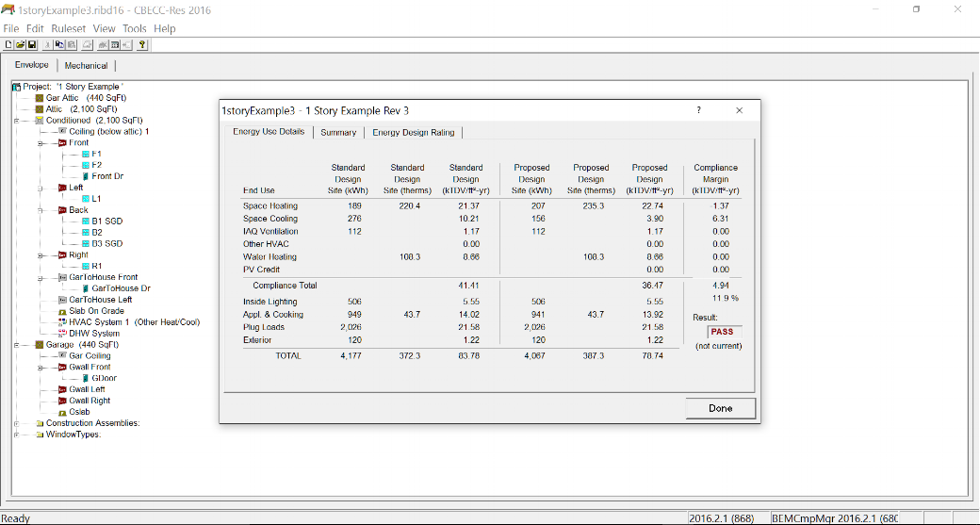Collapse the Conditioned zone tree node
The image size is (980, 525).
(x=17, y=120)
